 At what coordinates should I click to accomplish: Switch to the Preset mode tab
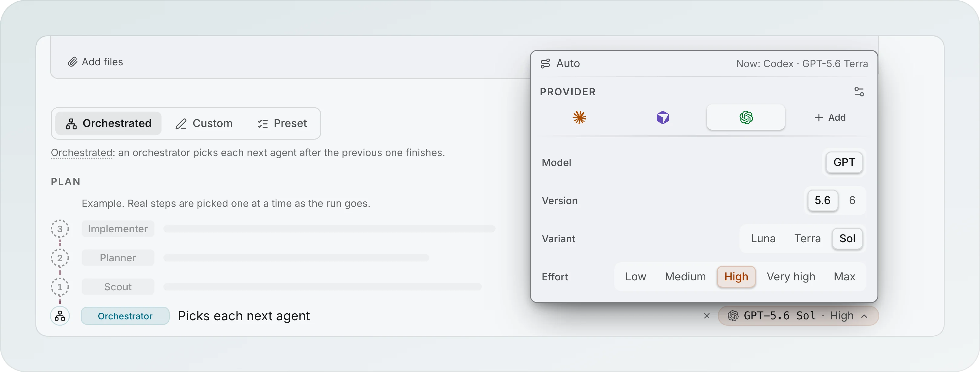(282, 123)
